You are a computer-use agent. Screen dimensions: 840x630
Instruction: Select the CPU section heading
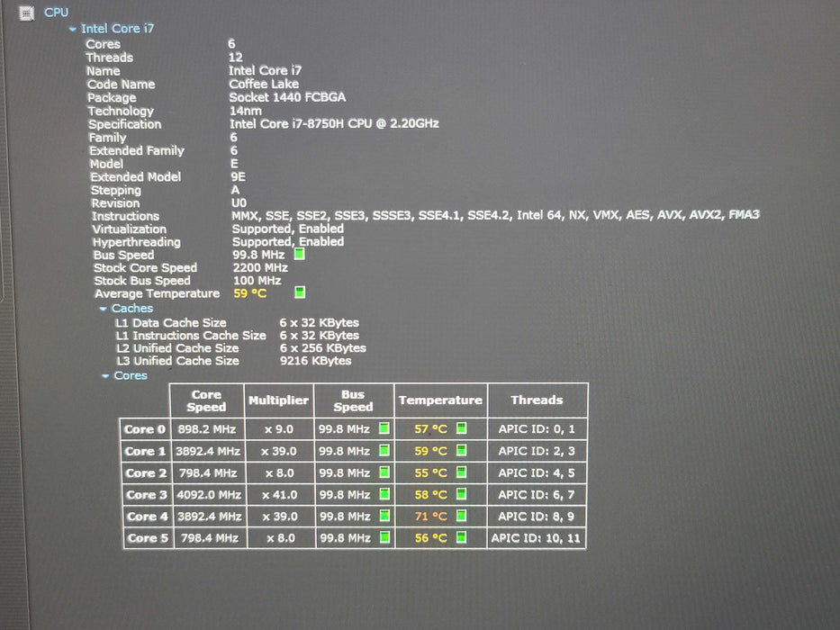coord(56,13)
